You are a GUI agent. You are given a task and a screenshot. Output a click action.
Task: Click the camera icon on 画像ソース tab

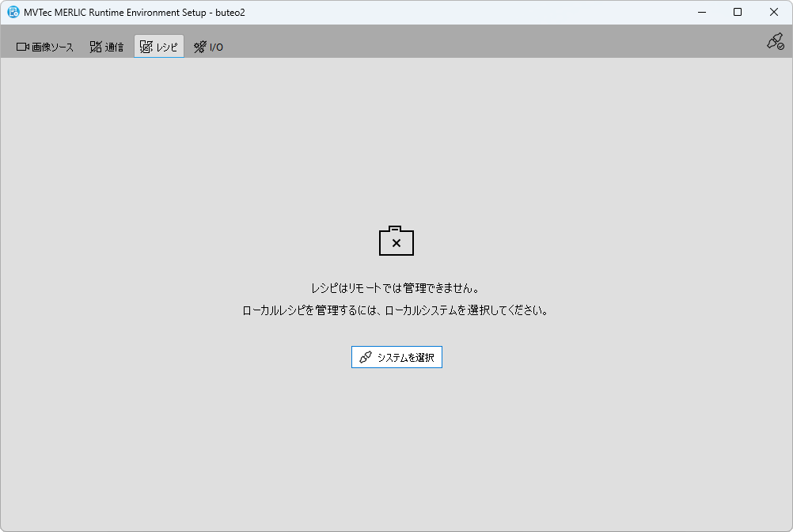tap(23, 47)
